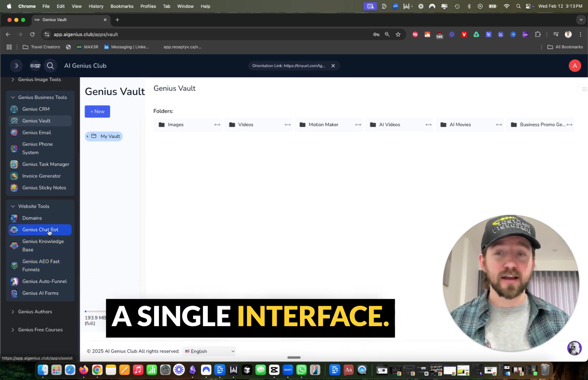Viewport: 588px width, 380px height.
Task: Open the Orientation Link tinyurl
Action: [x=289, y=66]
